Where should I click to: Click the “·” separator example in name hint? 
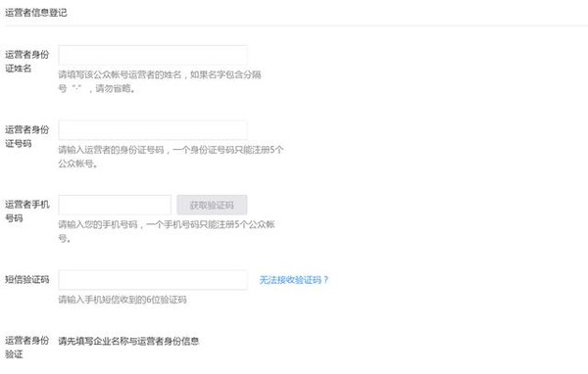[76, 88]
